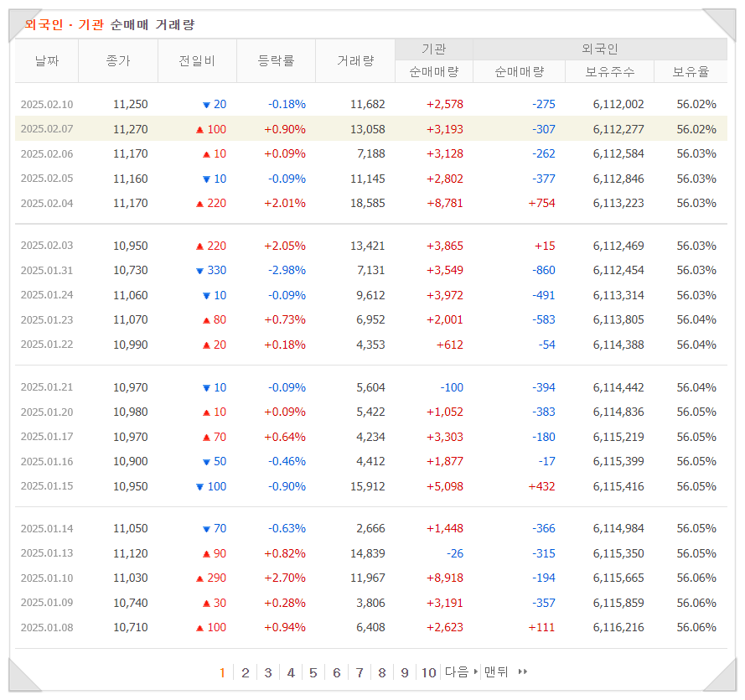Click holdings value 6,114,388
Screen dimensions: 745x700
pyautogui.click(x=618, y=345)
